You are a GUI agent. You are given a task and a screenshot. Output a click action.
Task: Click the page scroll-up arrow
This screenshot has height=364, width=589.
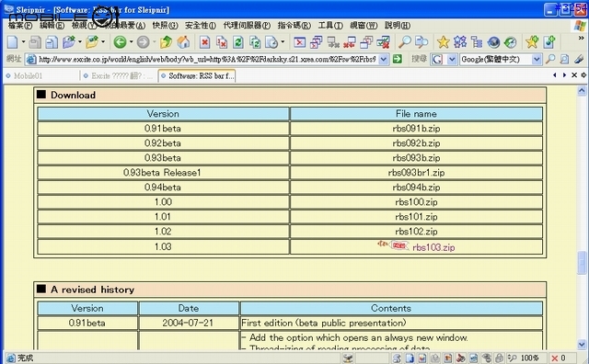582,90
